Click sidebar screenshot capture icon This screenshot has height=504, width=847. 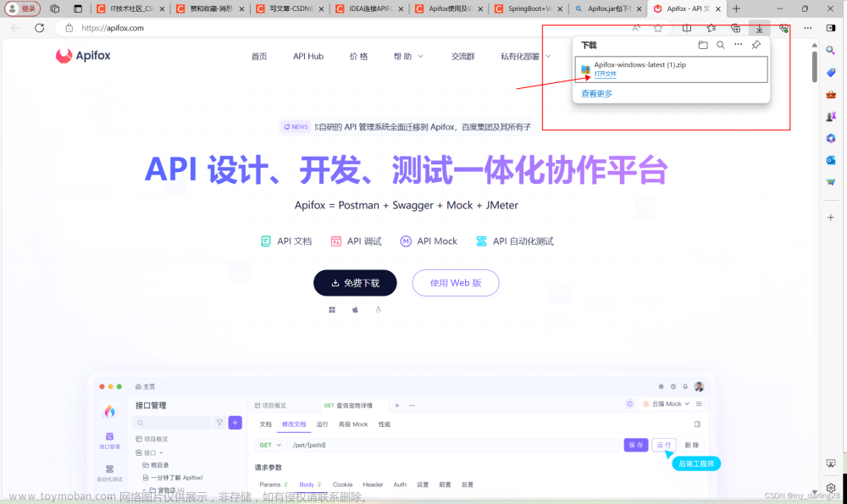831,463
